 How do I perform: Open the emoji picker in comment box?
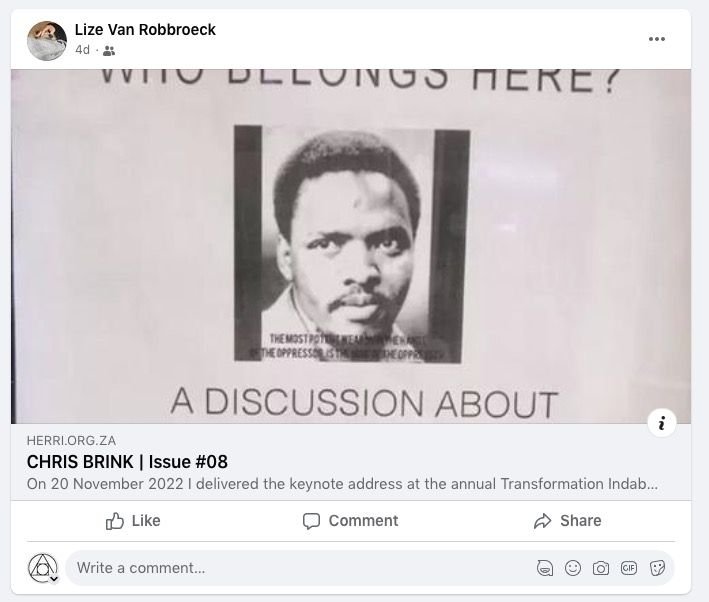[573, 568]
